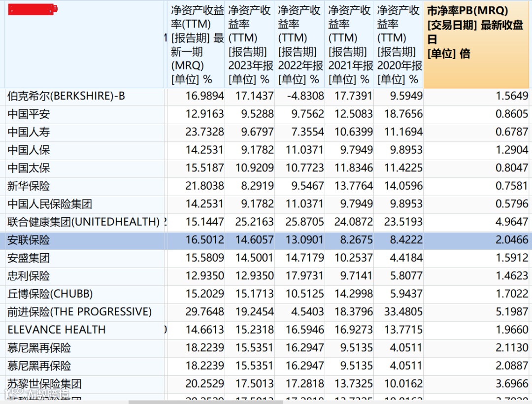This screenshot has height=404, width=532.
Task: Click 中国平安 2020 ROE value 18.7656
Action: click(x=403, y=114)
